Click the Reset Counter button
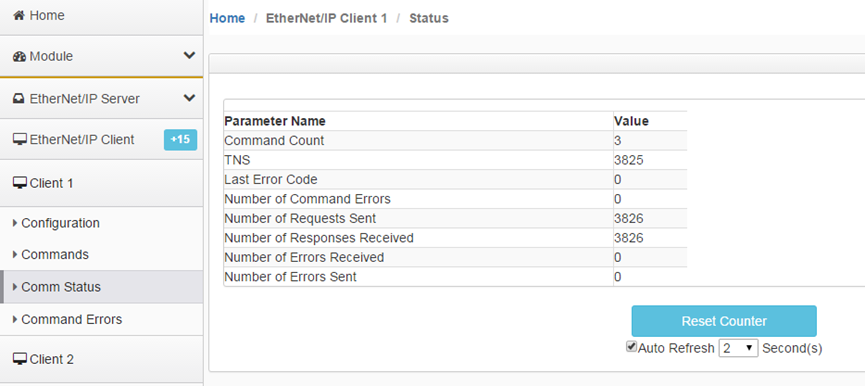The image size is (865, 386). pyautogui.click(x=724, y=321)
